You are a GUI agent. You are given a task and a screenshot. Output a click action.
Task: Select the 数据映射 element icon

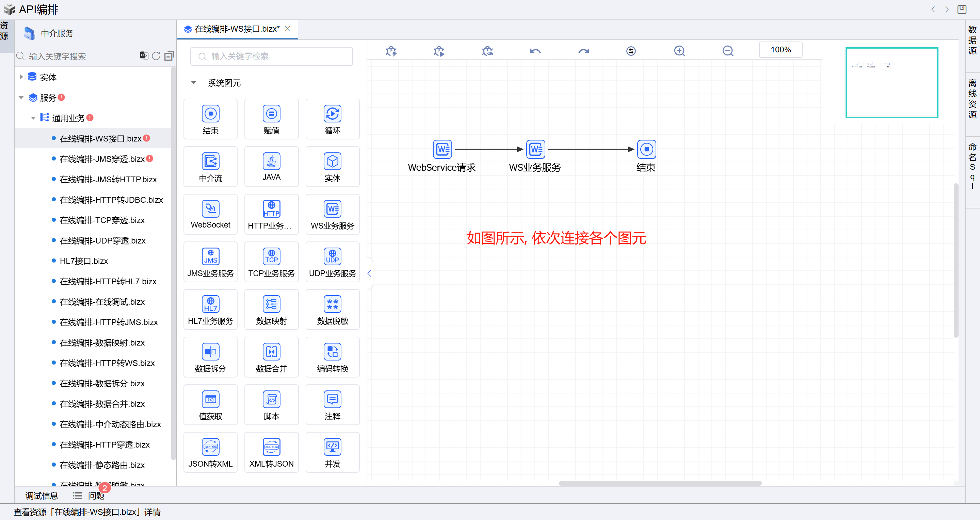click(271, 304)
